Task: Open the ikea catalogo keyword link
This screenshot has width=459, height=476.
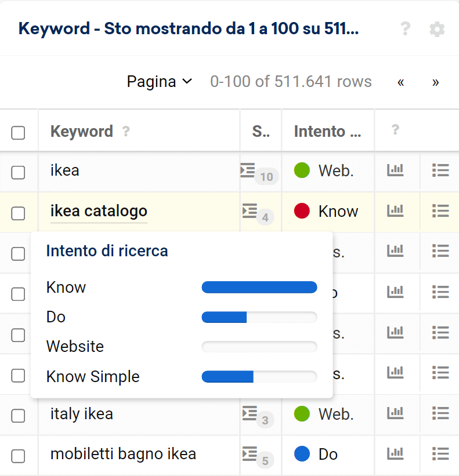Action: pos(99,211)
